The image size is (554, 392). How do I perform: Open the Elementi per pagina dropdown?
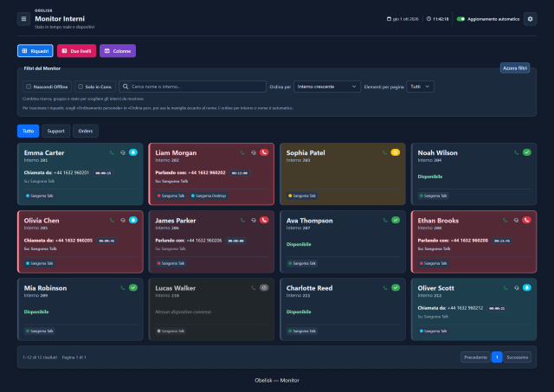(420, 87)
